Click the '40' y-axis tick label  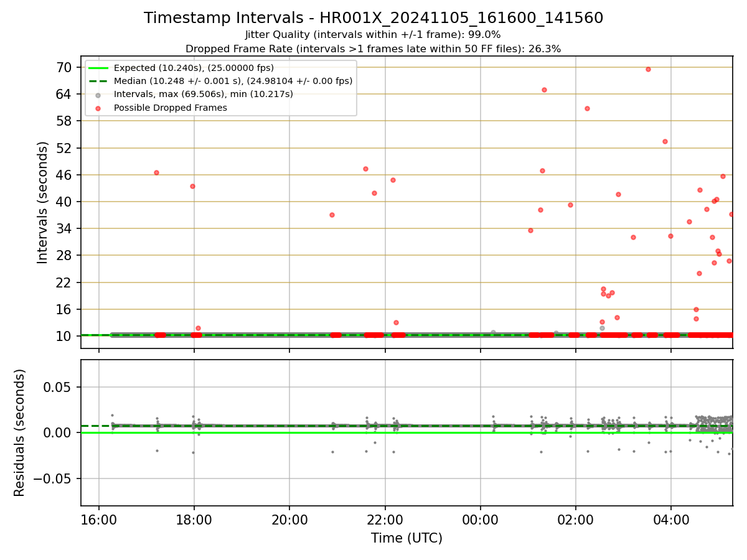pos(65,202)
